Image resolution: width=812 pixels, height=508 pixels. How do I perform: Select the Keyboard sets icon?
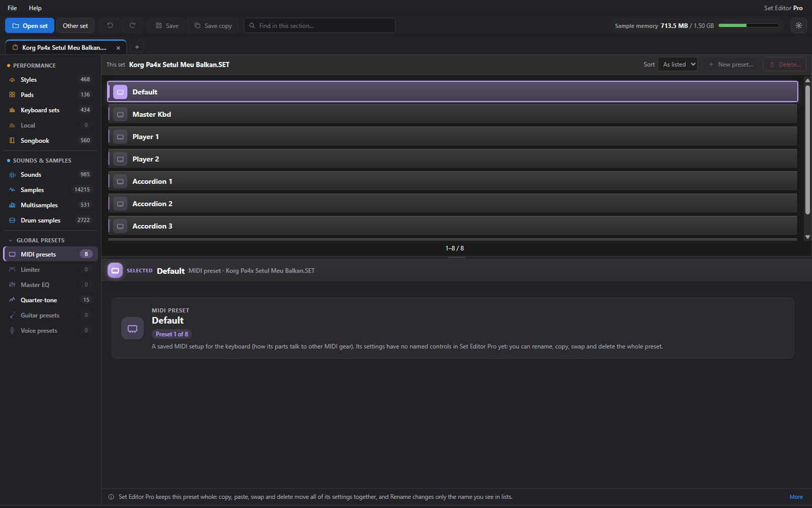12,110
